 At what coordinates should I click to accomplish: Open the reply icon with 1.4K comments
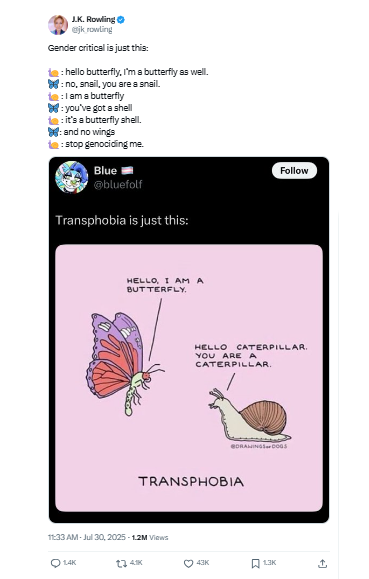point(55,563)
